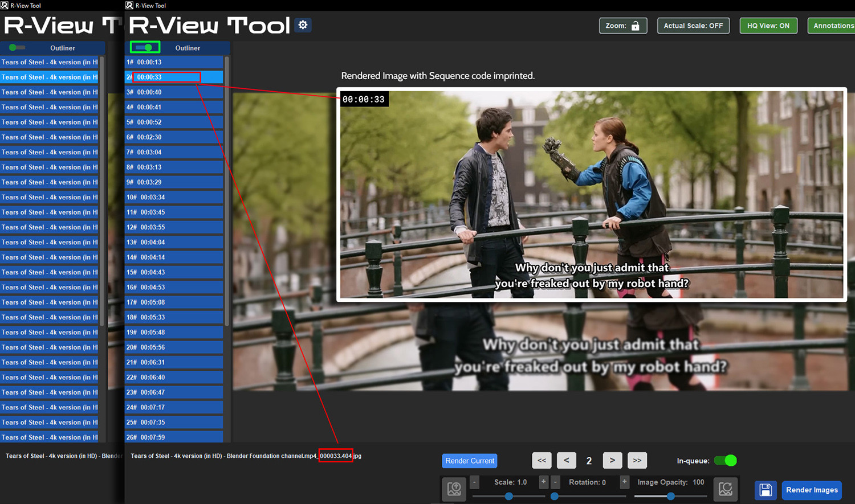Select row 21# 00:06:31

click(x=174, y=362)
